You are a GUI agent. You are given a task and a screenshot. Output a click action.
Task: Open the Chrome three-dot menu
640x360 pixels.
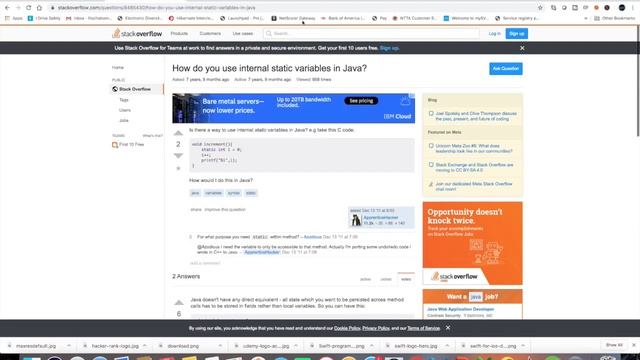click(633, 8)
